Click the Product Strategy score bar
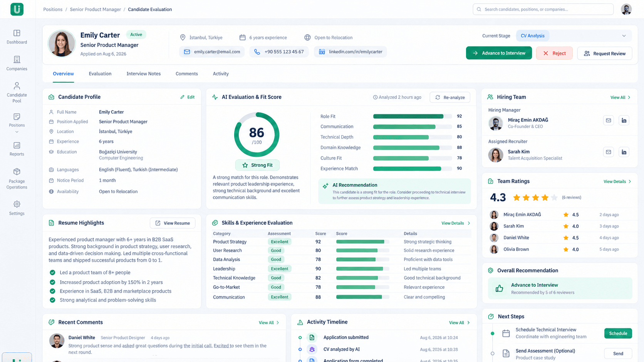This screenshot has width=644, height=362. coord(362,242)
